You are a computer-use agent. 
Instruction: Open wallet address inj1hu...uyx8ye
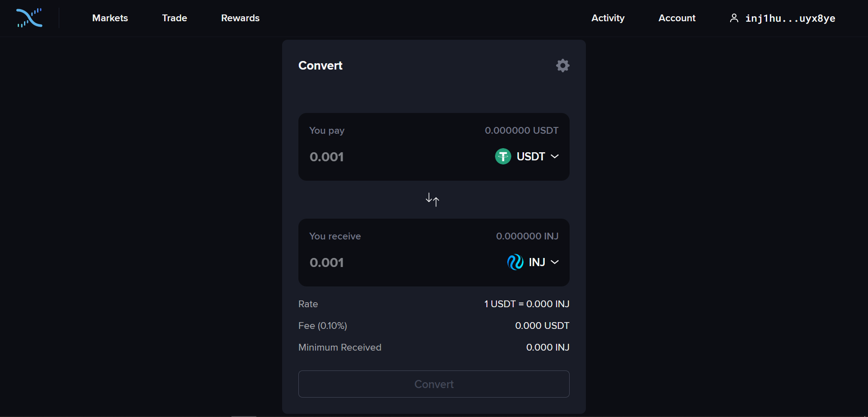(790, 19)
